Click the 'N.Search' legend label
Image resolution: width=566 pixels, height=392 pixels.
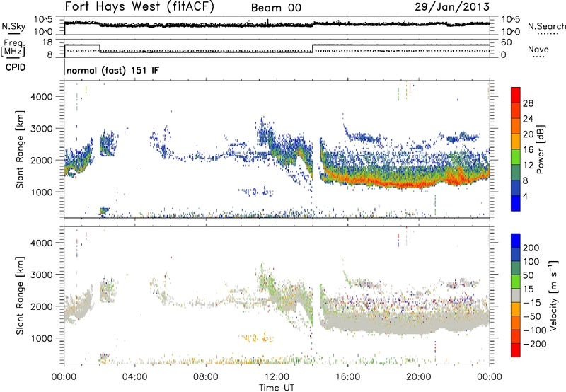pos(546,26)
